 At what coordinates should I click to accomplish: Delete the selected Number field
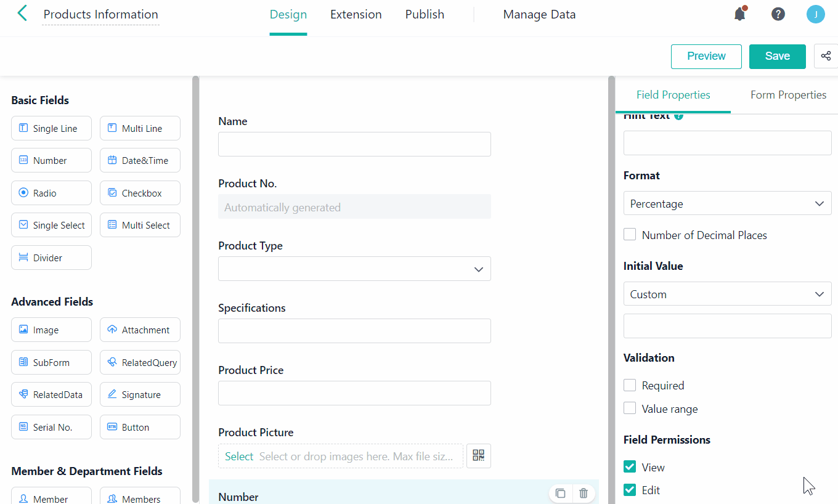click(x=584, y=493)
